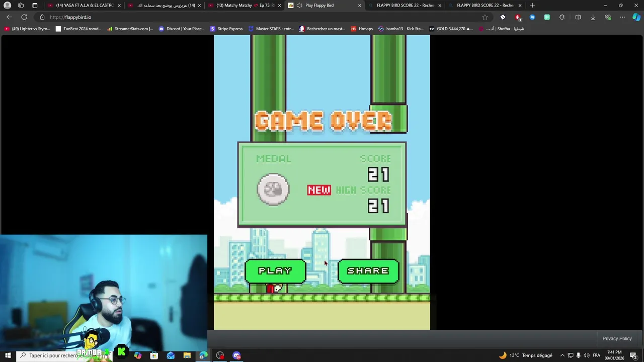Reload the flappybird.io page
Screen dimensions: 644x362
24,17
